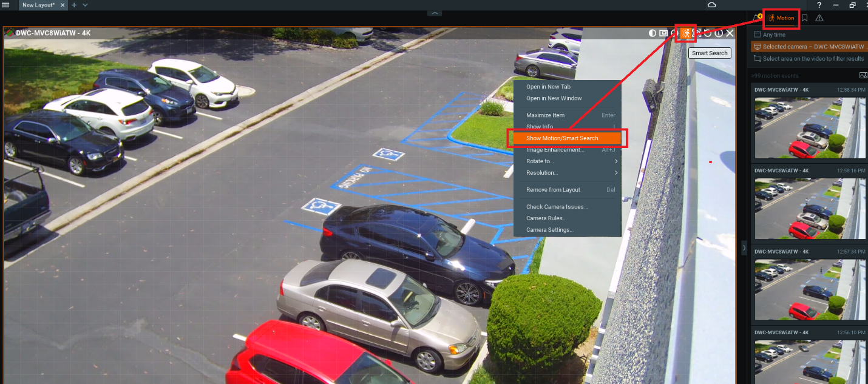
Task: Click the image enhancement half-circle icon
Action: point(653,33)
